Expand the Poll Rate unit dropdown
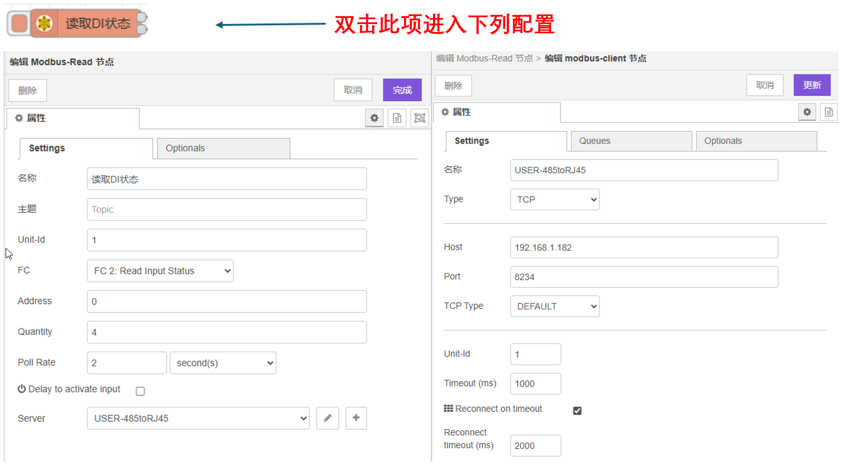Viewport: 868px width, 474px height. pos(222,363)
